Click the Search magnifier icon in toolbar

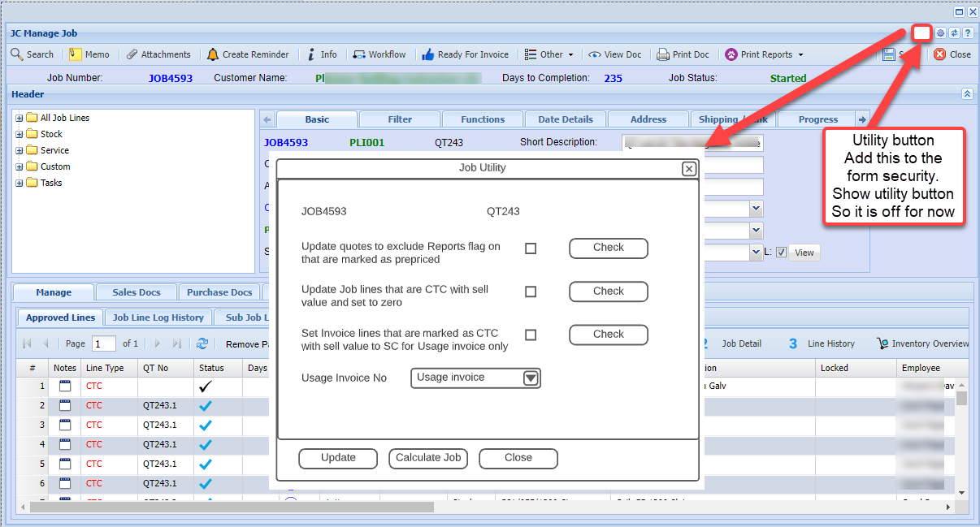tap(17, 54)
